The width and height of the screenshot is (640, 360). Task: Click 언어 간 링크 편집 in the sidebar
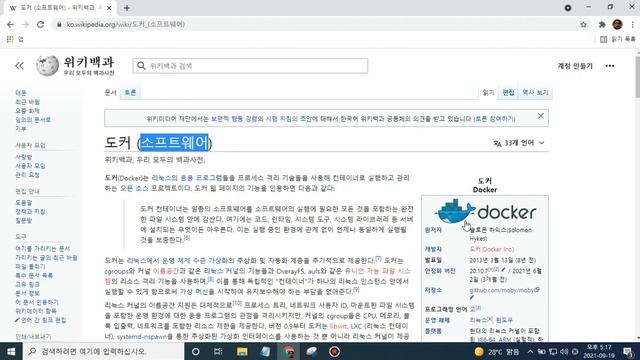click(x=43, y=320)
